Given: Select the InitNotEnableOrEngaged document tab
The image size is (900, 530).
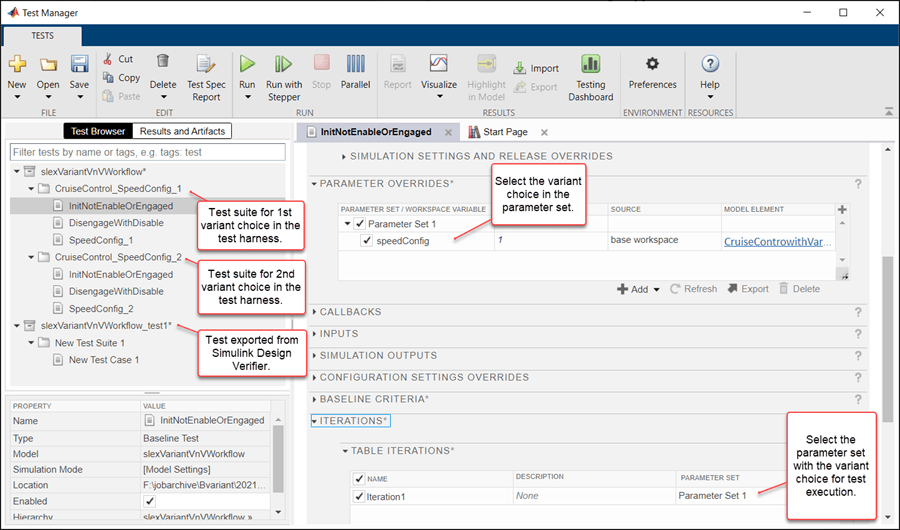Looking at the screenshot, I should [376, 132].
